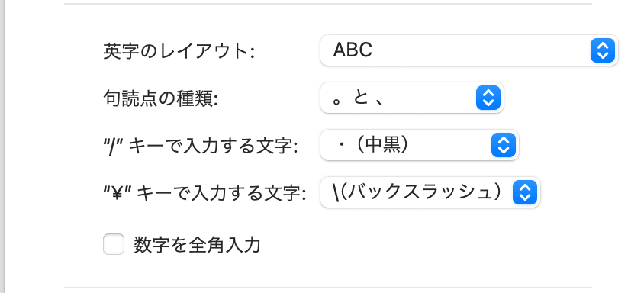Click the horizontal separator line above 英字のレイアウト
The image size is (644, 293).
pos(328,4)
